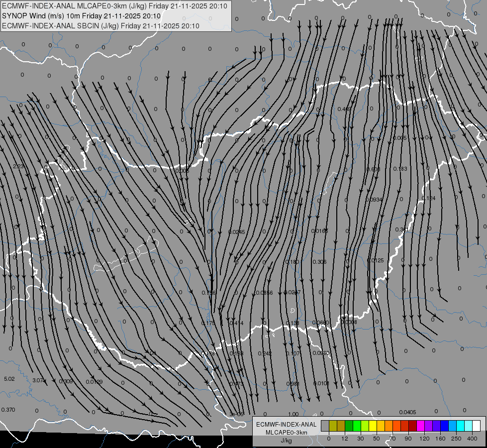Click the MLCAPE0-3km header line
Viewport: 487px width, 448px height.
114,6
